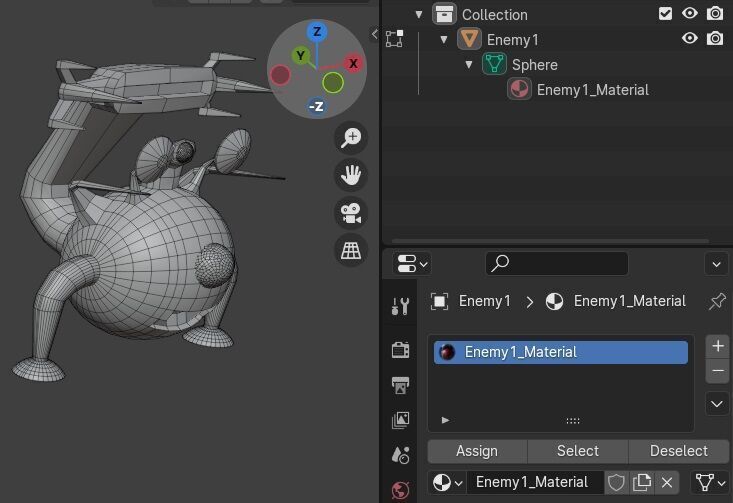Click the viewport sidebar collapse arrow
The width and height of the screenshot is (733, 503).
point(374,34)
